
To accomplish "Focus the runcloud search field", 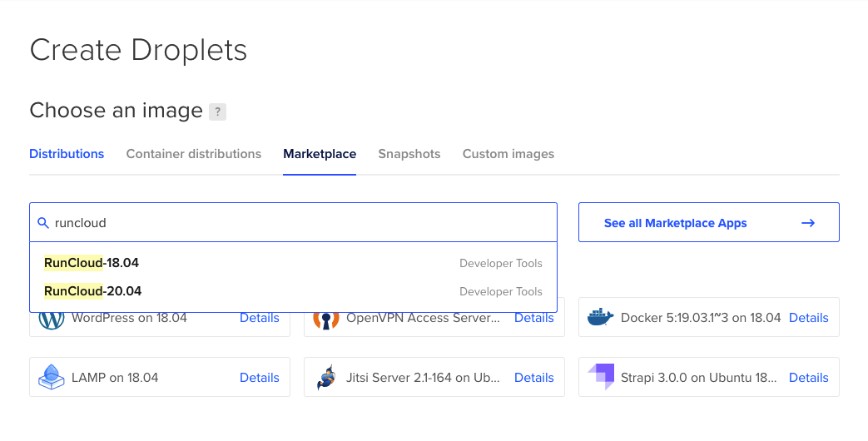I will [294, 222].
